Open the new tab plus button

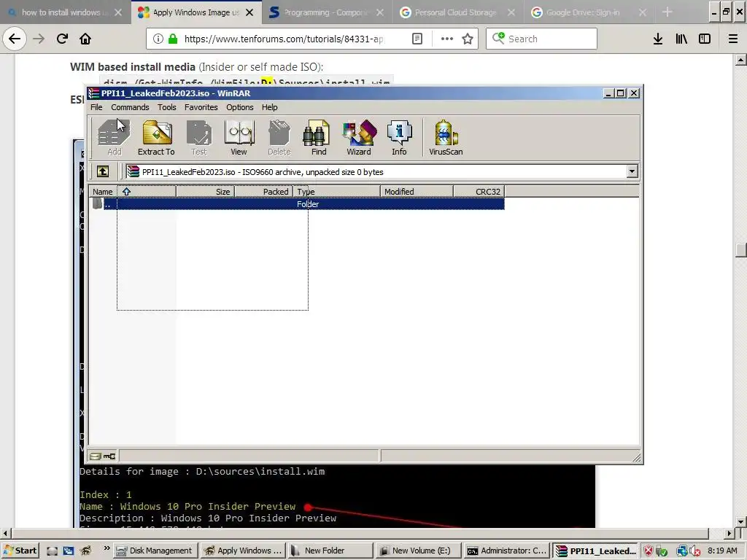667,12
